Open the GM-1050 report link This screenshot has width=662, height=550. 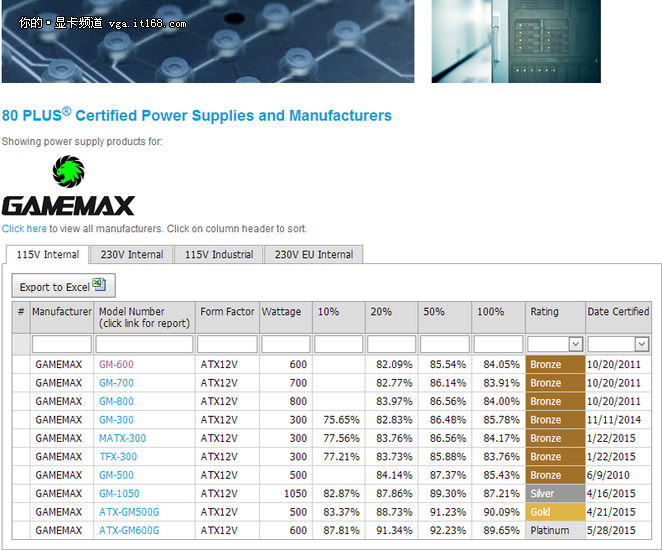[119, 493]
